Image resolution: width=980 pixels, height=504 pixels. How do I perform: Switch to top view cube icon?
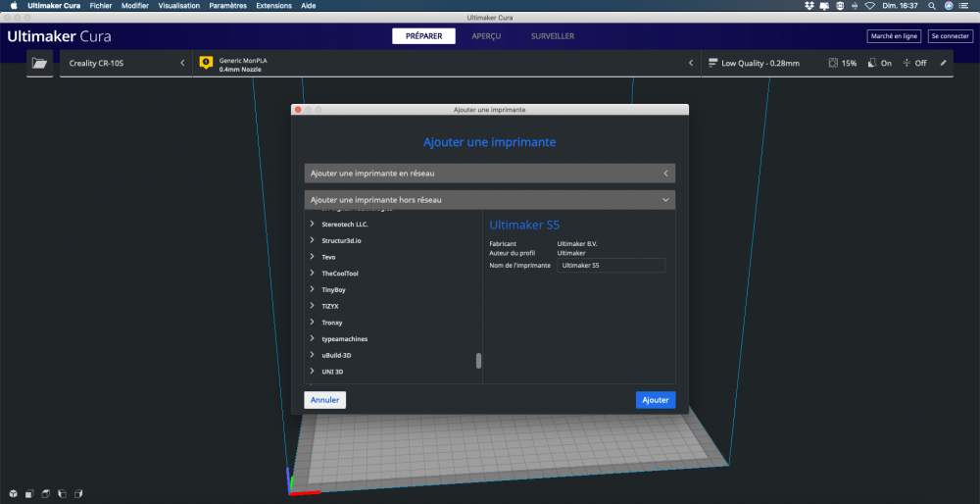(45, 493)
